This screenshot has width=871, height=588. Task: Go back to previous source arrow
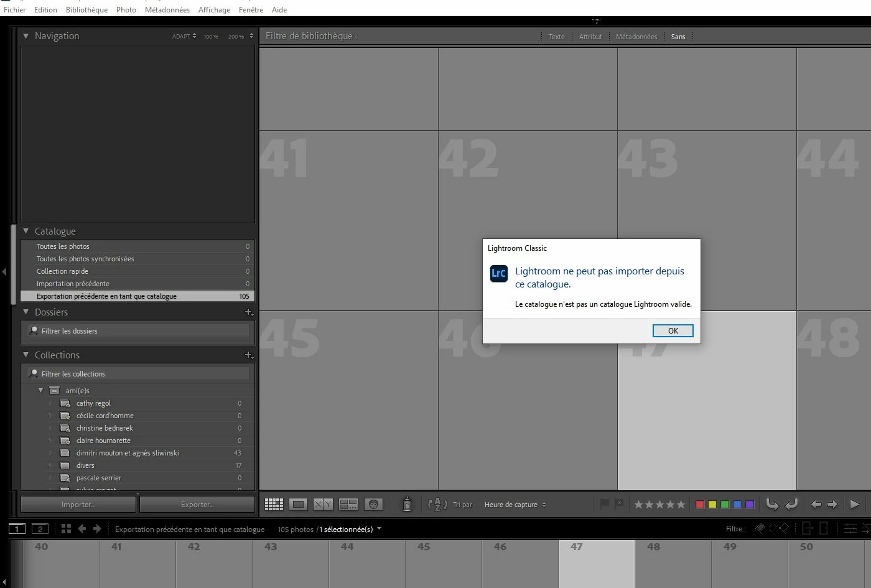tap(82, 529)
